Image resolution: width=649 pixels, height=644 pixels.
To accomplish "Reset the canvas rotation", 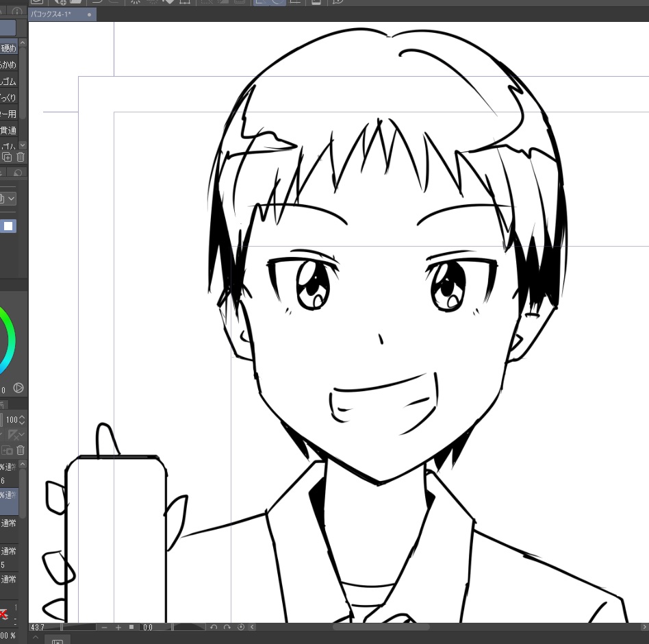I will pyautogui.click(x=241, y=627).
